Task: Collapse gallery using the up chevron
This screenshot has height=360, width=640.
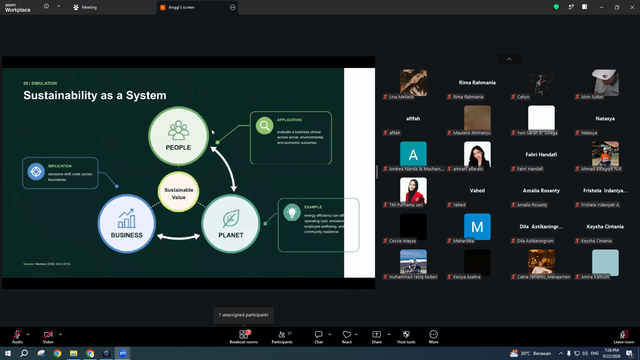Action: [x=509, y=59]
